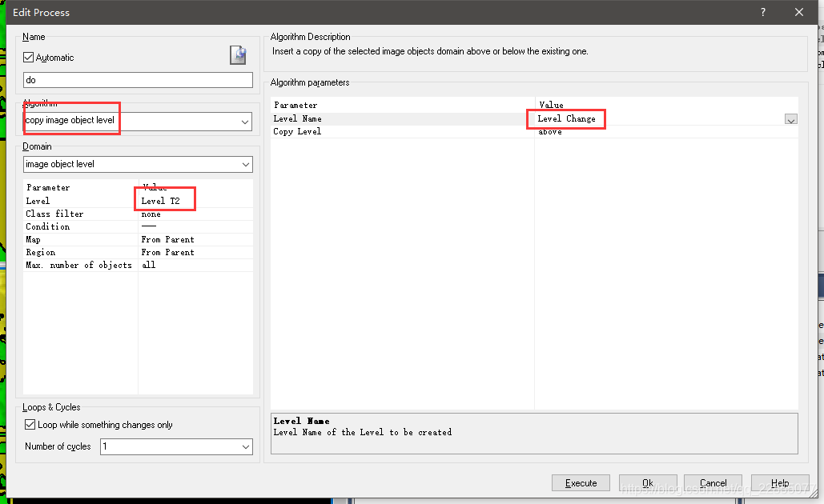Viewport: 824px width, 504px height.
Task: Click the 'Class filter' parameter label
Action: tap(54, 214)
